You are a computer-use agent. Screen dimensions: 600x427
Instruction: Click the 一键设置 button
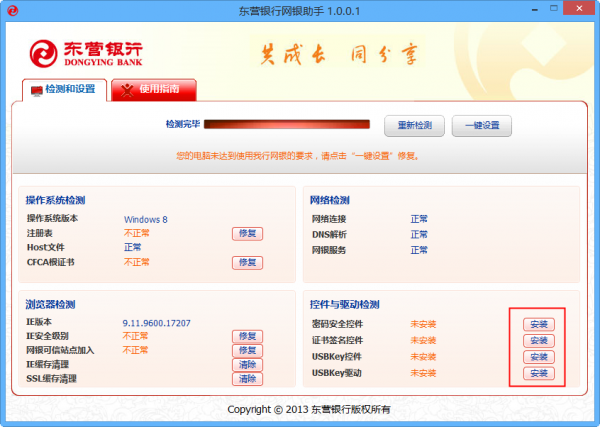482,125
